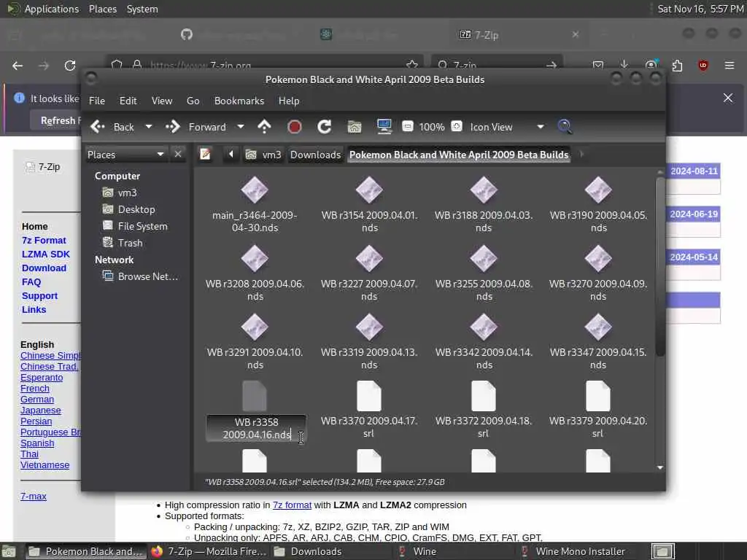Click the Firefox reload page button
747x560 pixels.
coord(70,65)
